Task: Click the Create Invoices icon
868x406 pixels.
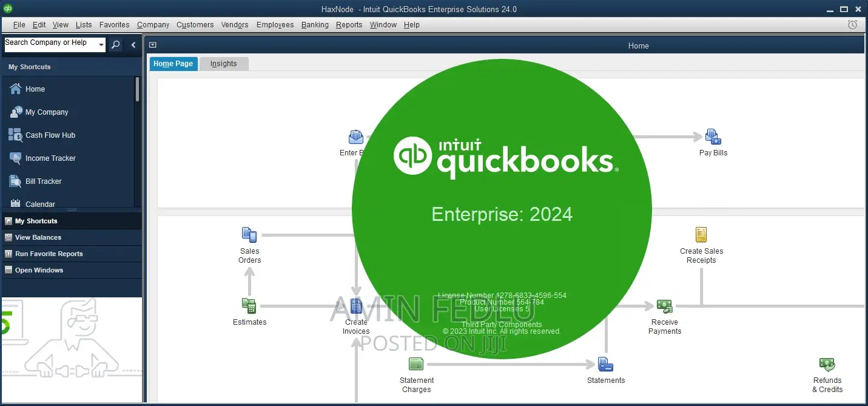Action: pos(355,306)
